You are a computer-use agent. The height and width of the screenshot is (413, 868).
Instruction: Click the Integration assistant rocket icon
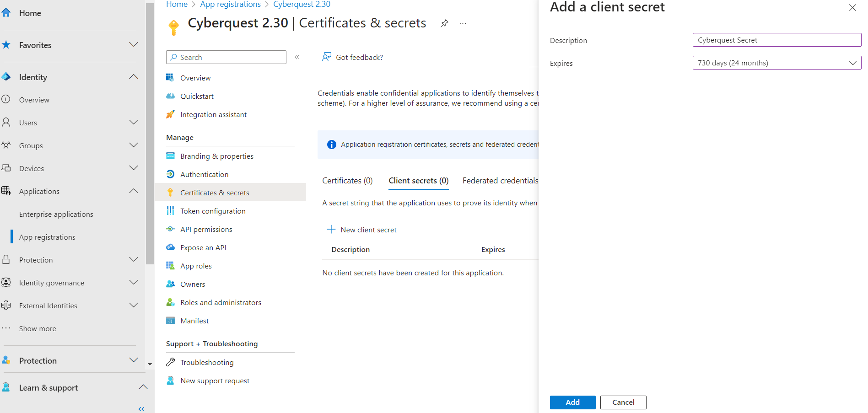click(x=170, y=114)
